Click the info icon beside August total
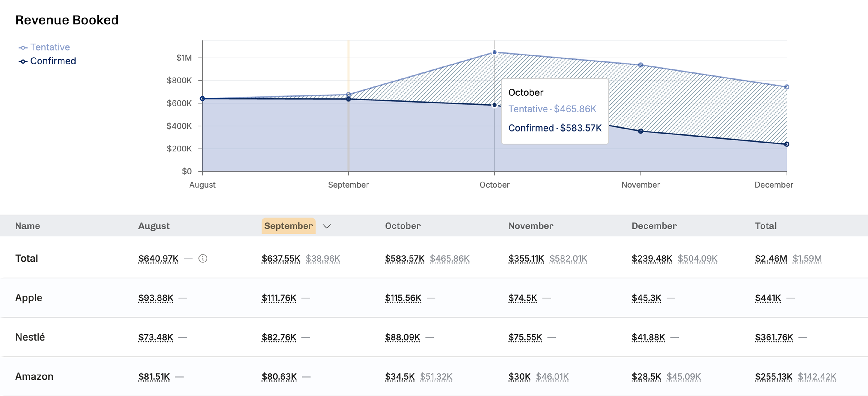 (x=203, y=258)
